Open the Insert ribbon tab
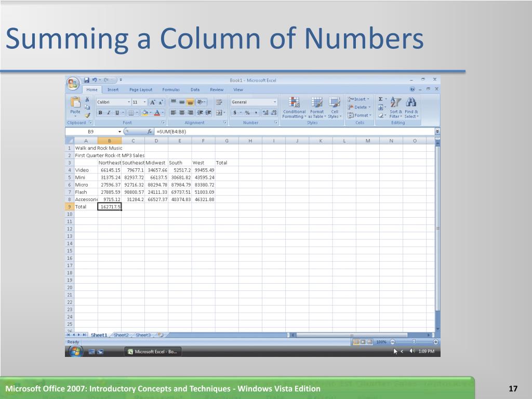Image resolution: width=532 pixels, height=399 pixels. [113, 89]
